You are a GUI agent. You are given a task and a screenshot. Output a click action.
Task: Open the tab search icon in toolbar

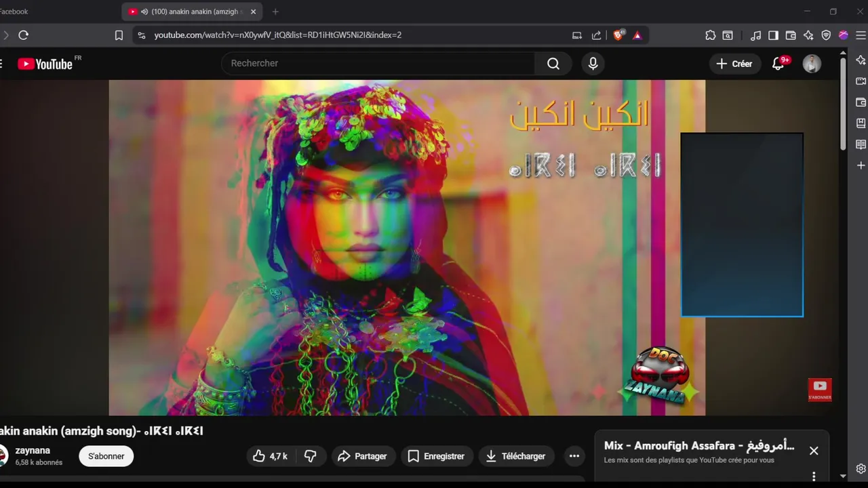tap(728, 35)
